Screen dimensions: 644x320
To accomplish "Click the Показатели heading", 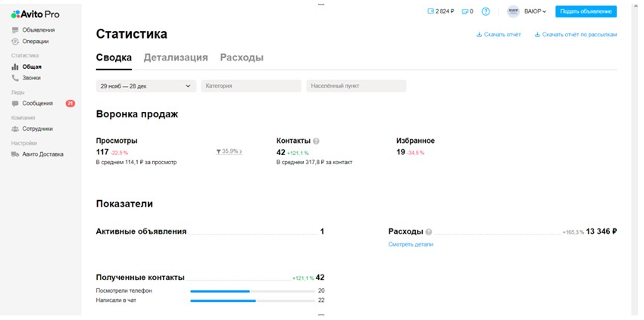I will point(124,204).
